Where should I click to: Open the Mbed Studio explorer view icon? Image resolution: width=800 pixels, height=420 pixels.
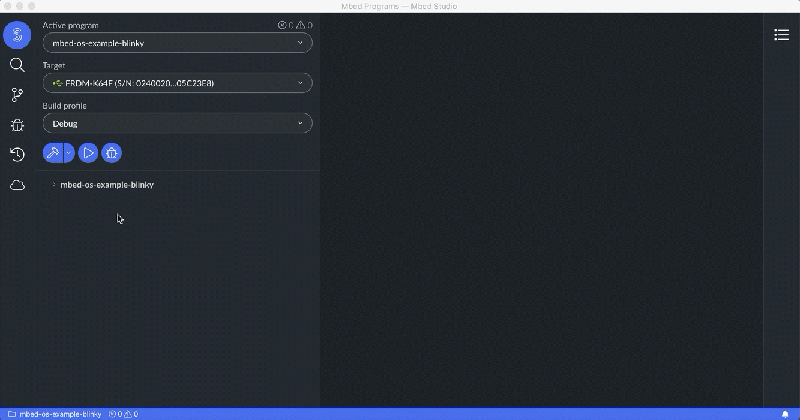[17, 35]
